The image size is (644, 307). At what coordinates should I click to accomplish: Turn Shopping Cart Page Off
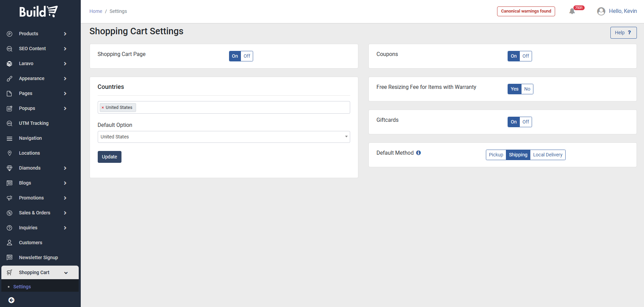pos(247,56)
